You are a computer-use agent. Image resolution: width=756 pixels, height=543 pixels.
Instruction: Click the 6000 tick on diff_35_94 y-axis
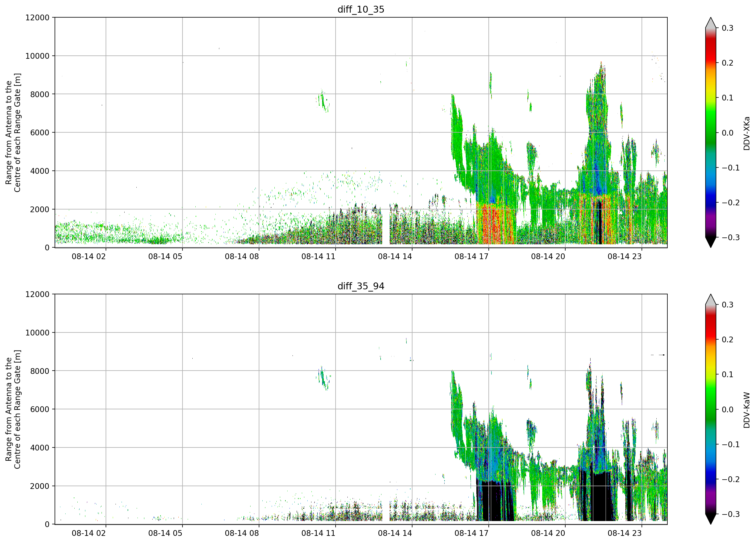40,409
